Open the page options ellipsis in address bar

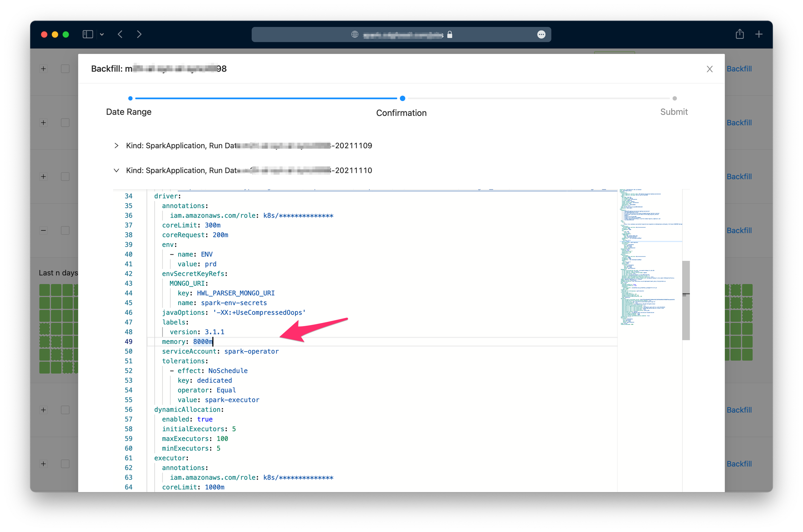(541, 34)
